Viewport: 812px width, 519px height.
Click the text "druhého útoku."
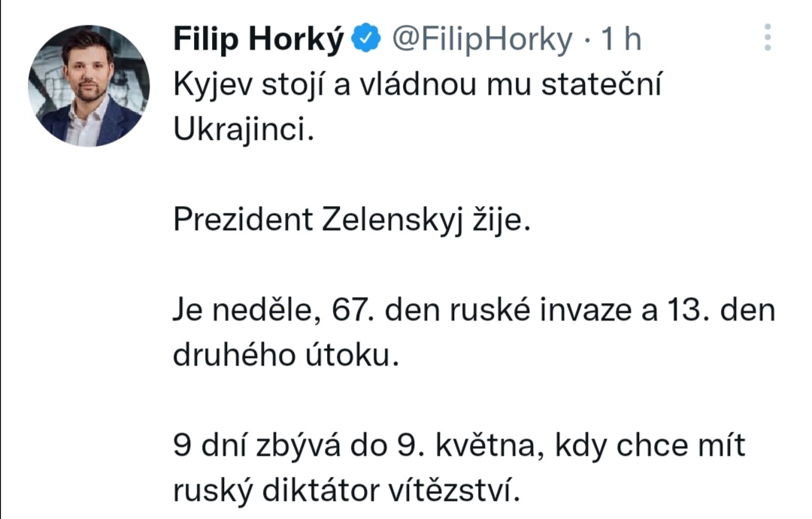point(284,354)
